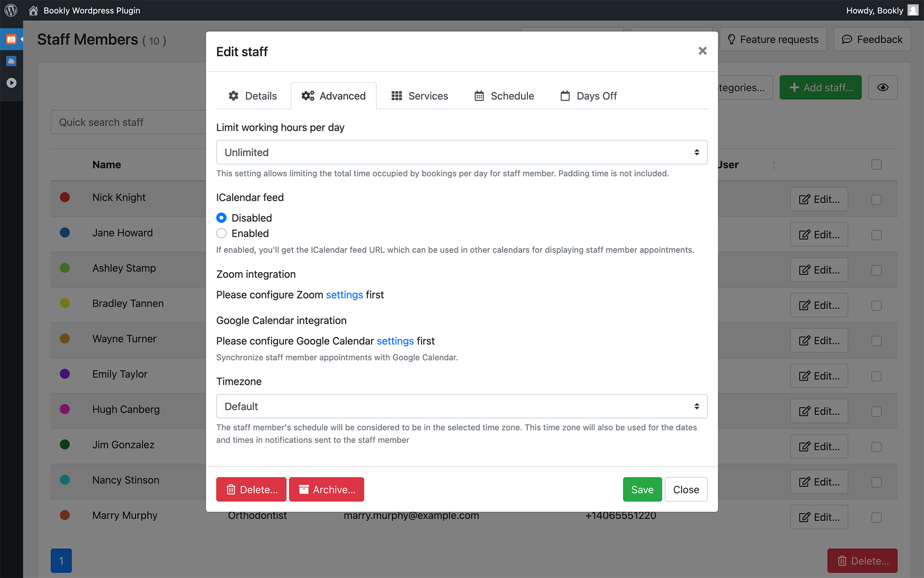Viewport: 924px width, 578px height.
Task: Select the Enabled ICalendar feed option
Action: 221,233
